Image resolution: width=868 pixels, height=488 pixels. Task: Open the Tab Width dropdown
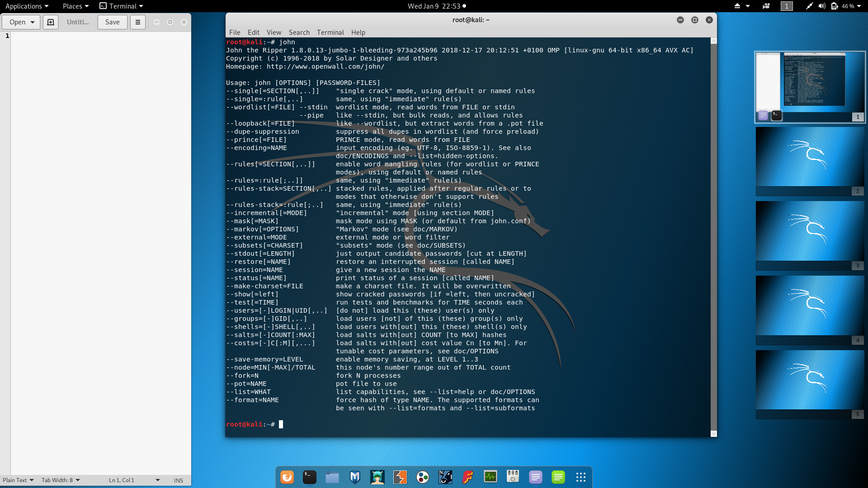(x=61, y=480)
